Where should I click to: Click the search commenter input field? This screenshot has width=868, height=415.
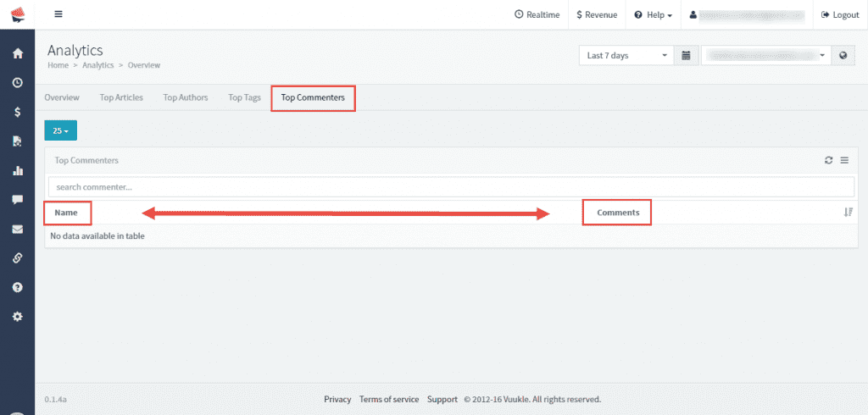(x=450, y=186)
